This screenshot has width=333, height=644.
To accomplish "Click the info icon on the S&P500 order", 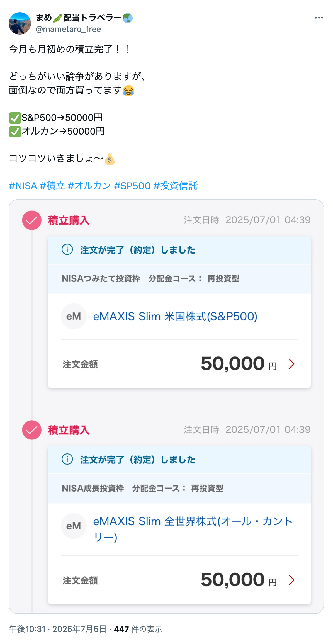I will 67,249.
